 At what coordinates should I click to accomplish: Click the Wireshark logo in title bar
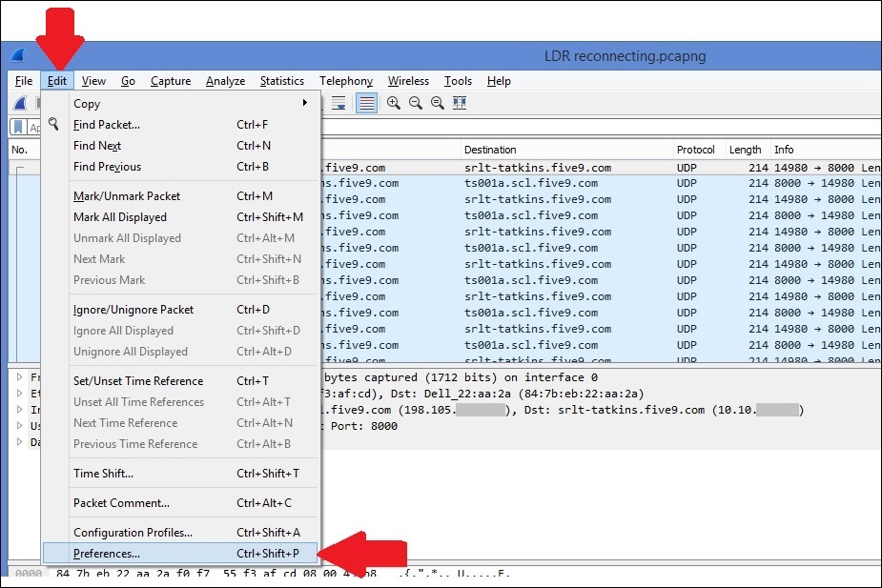(17, 55)
